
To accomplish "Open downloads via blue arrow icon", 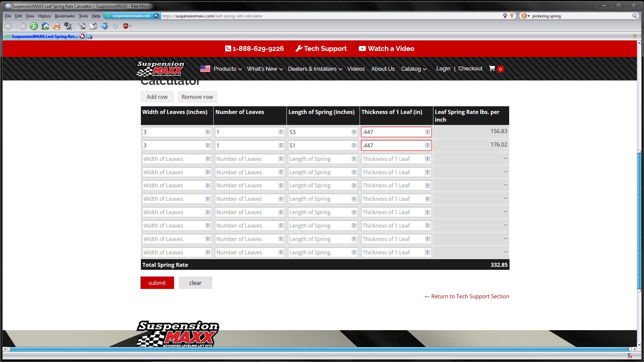I will click(x=105, y=26).
